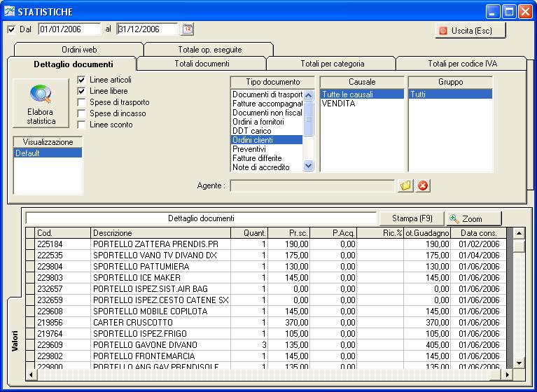Clear the agent with red X icon
The height and width of the screenshot is (392, 537).
coord(423,185)
